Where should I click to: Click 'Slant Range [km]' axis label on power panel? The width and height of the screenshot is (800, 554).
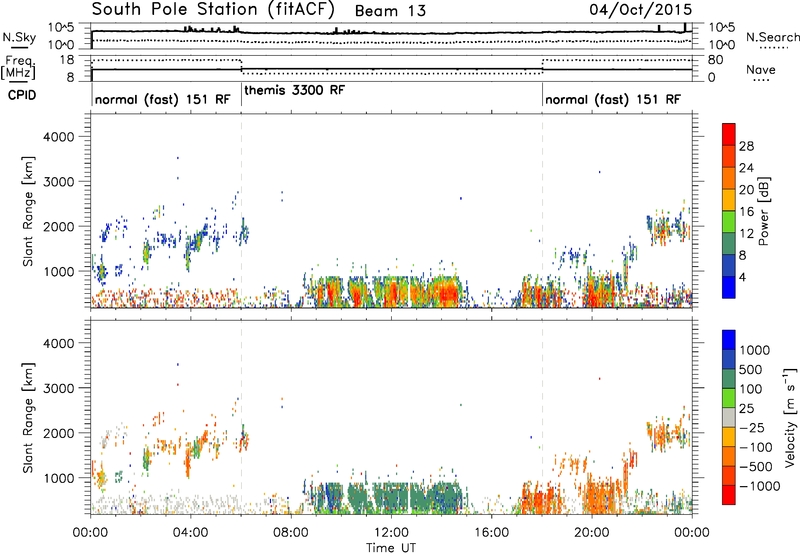[28, 211]
